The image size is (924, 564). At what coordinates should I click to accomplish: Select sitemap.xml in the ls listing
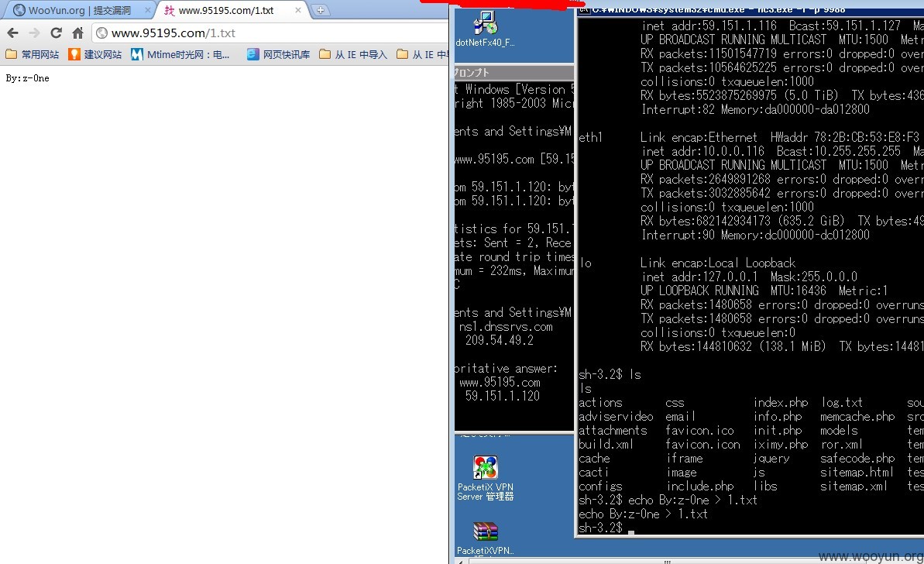pyautogui.click(x=854, y=487)
